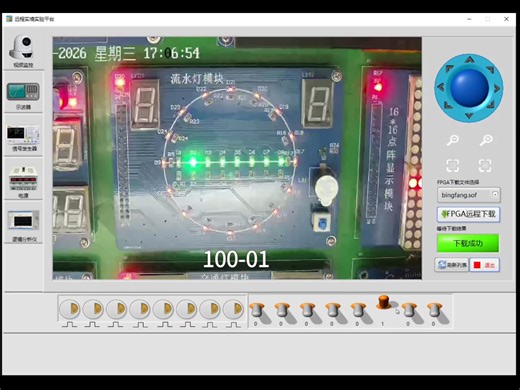Open the logic analyzer instrument
520x390 pixels.
[24, 225]
